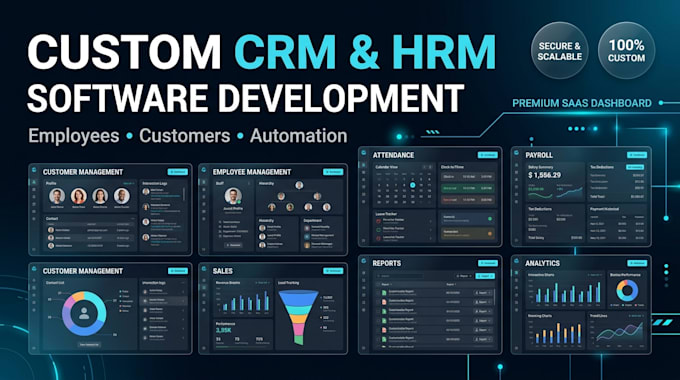Click the cyan button in the Analytics panel header
This screenshot has height=380, width=680.
[x=637, y=263]
